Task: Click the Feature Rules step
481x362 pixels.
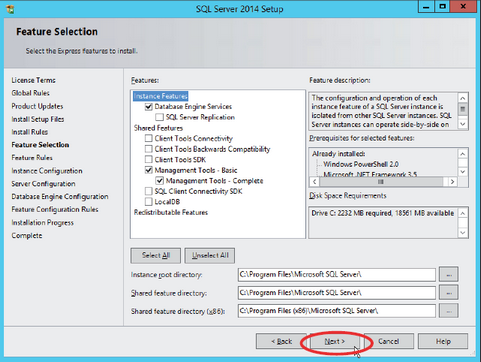Action: [32, 158]
